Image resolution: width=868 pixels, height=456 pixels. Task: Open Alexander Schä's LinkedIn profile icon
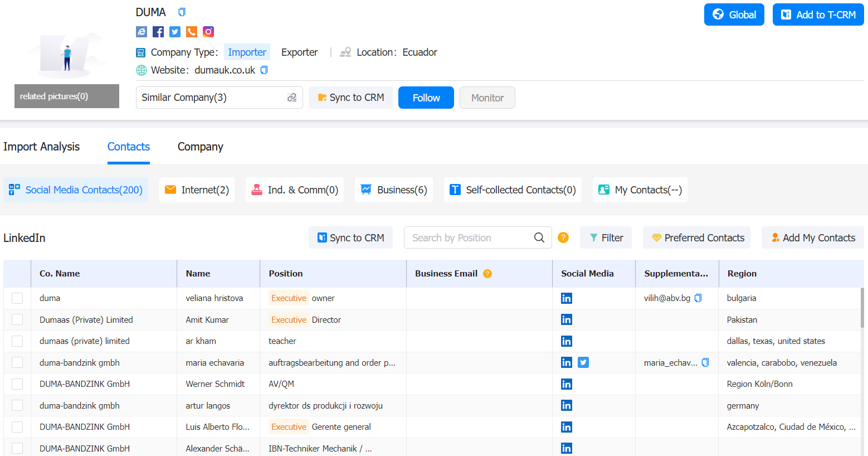pyautogui.click(x=567, y=448)
